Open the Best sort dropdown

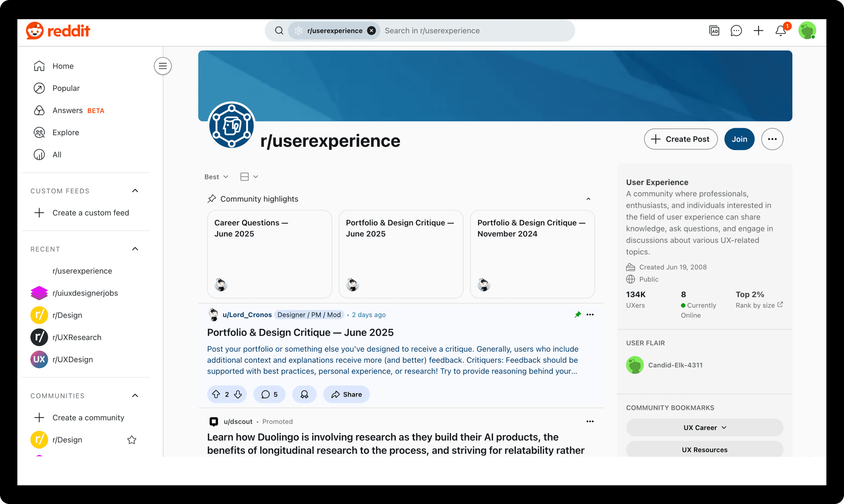click(216, 177)
